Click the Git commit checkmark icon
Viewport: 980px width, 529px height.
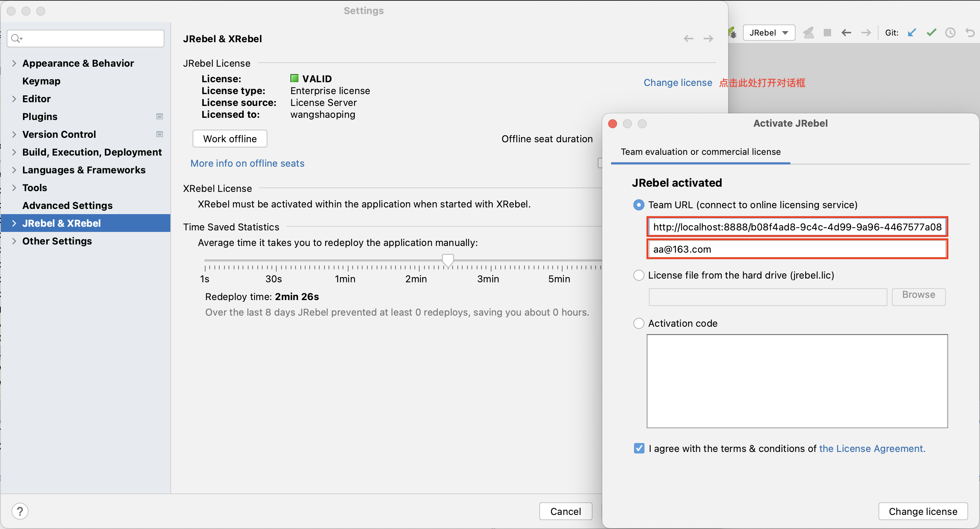(x=931, y=33)
